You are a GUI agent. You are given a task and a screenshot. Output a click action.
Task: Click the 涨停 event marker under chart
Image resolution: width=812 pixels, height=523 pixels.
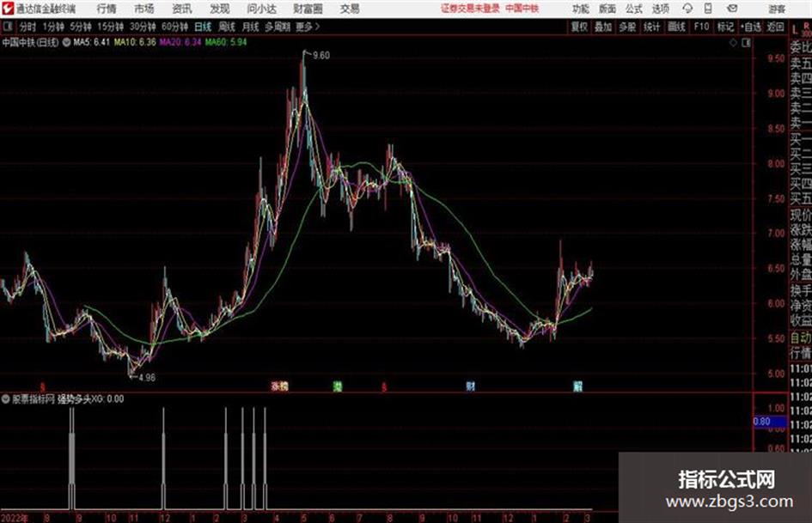pyautogui.click(x=279, y=386)
